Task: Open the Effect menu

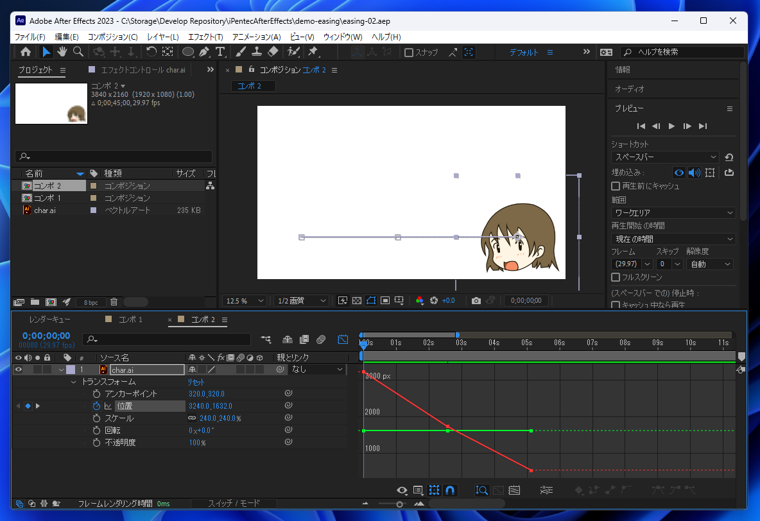Action: (x=206, y=37)
